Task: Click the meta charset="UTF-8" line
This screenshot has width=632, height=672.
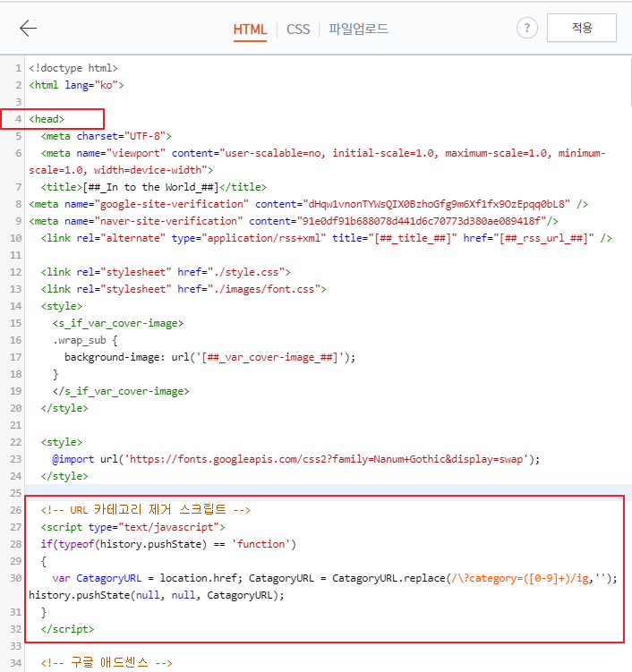Action: pos(106,136)
